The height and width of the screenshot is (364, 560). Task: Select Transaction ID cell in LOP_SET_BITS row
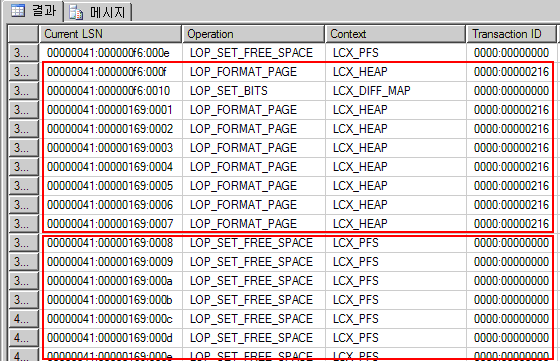(511, 91)
